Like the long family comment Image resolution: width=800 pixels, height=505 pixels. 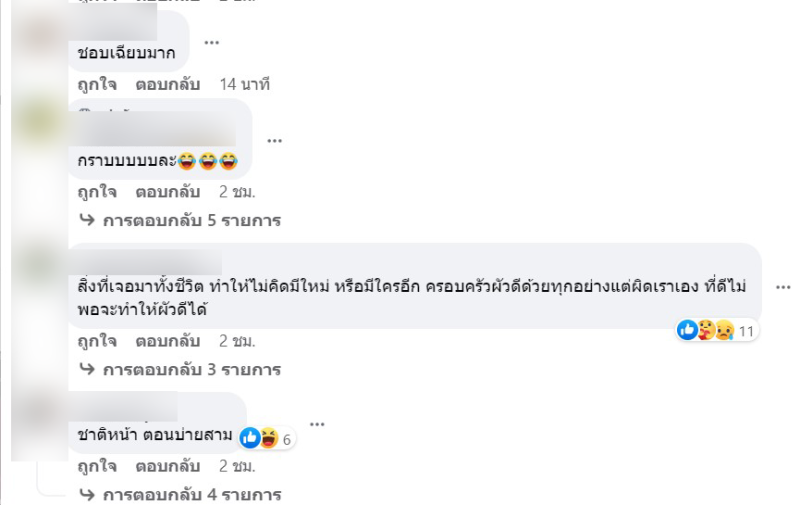coord(97,341)
